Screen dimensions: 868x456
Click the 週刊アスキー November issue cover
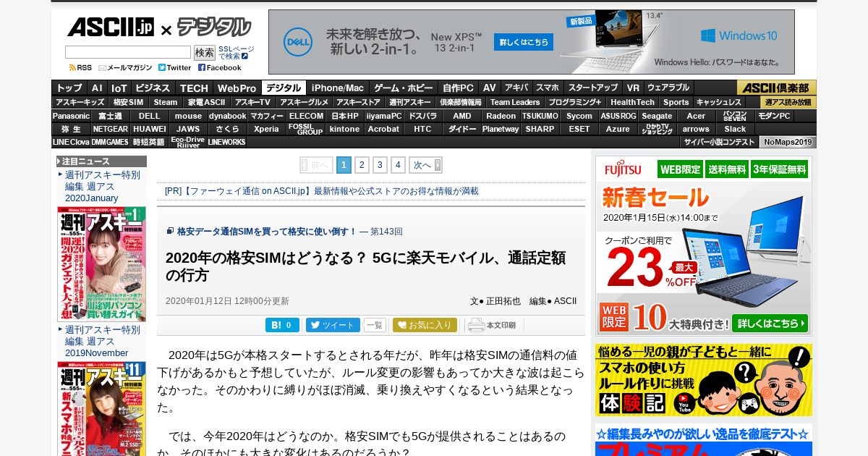(x=102, y=409)
